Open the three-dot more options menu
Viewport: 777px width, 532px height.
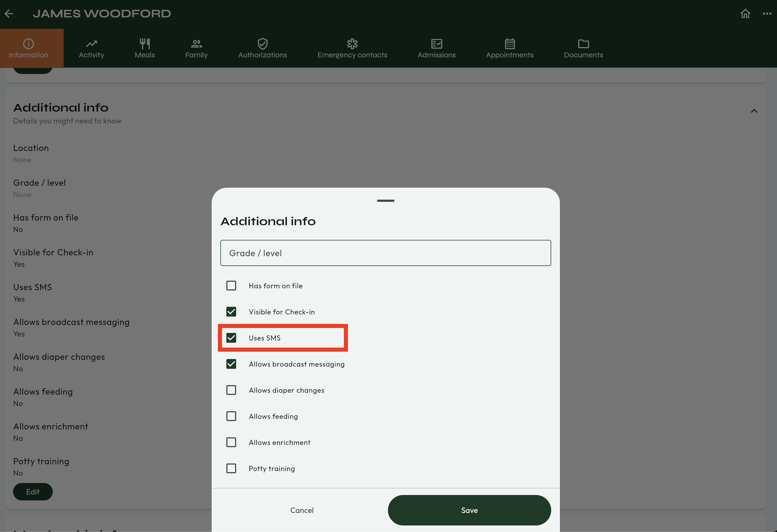pyautogui.click(x=767, y=14)
